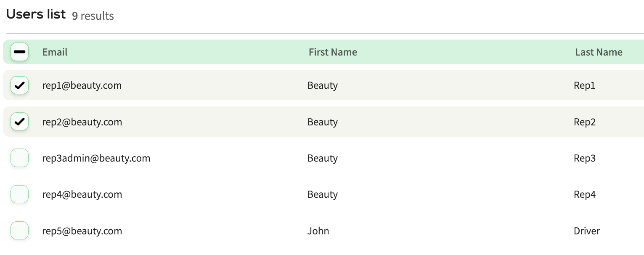Click the Rep3 last name cell
The image size is (644, 255).
click(x=585, y=159)
